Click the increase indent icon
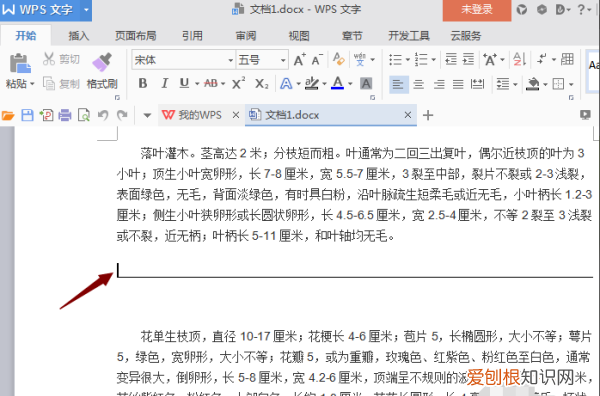Viewport: 600px width, 396px height. 468,59
